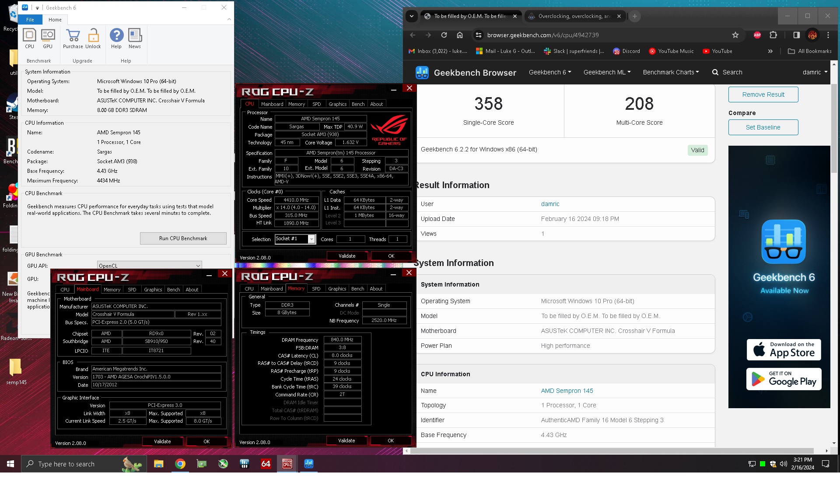Reload the Geekbench browser page

[444, 35]
